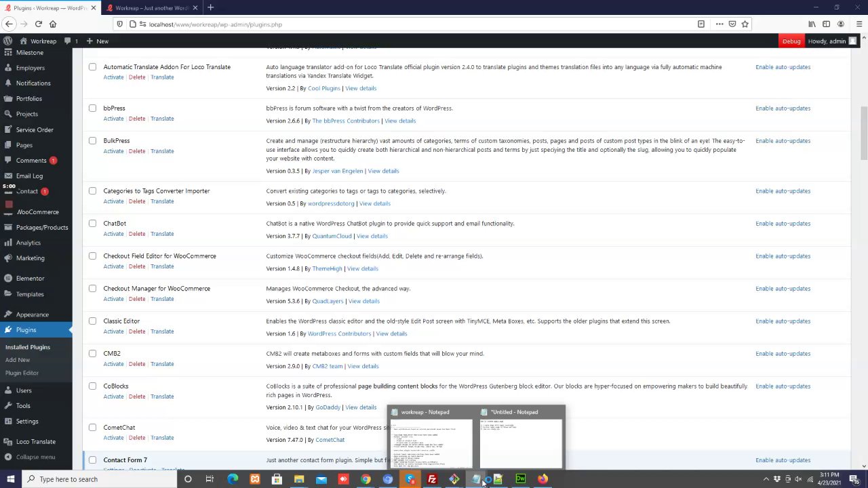868x488 pixels.
Task: Open page actions three-dot menu
Action: click(x=719, y=24)
